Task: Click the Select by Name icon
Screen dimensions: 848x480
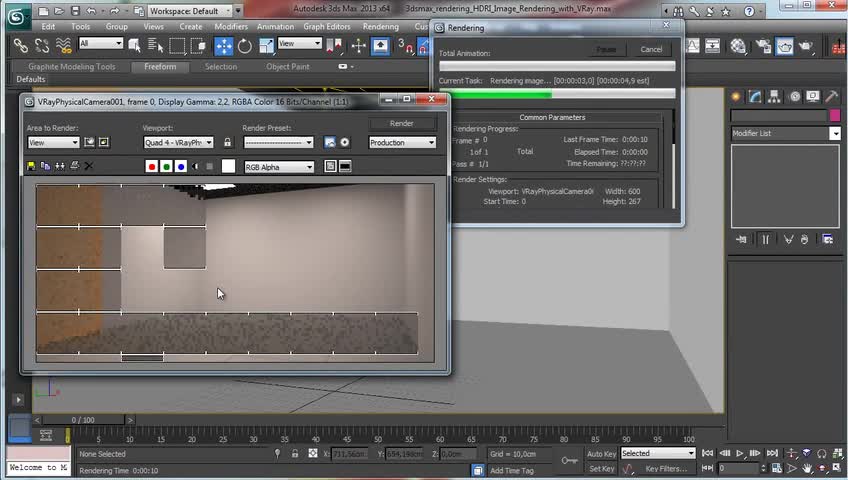Action: [155, 45]
